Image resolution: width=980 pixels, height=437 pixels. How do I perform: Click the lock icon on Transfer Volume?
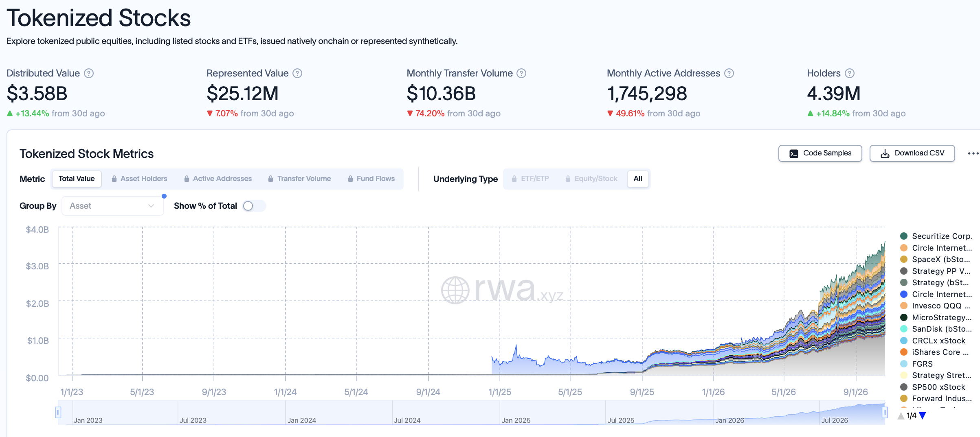[270, 179]
